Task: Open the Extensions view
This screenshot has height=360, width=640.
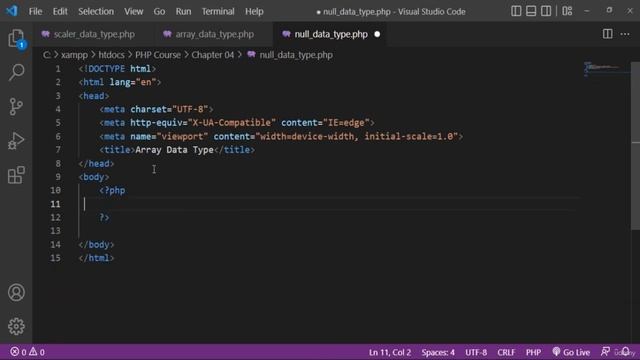Action: coord(16,175)
